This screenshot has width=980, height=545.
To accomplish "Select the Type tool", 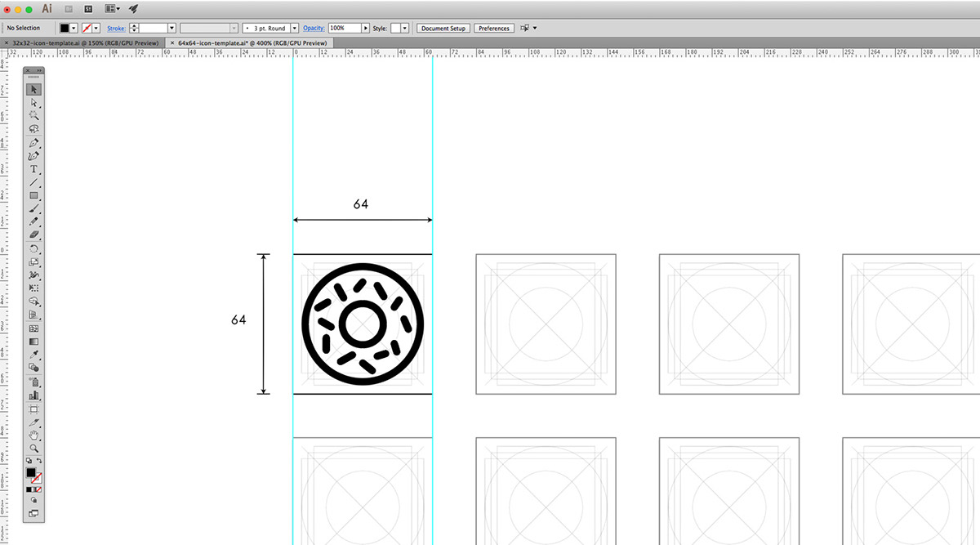I will point(33,169).
